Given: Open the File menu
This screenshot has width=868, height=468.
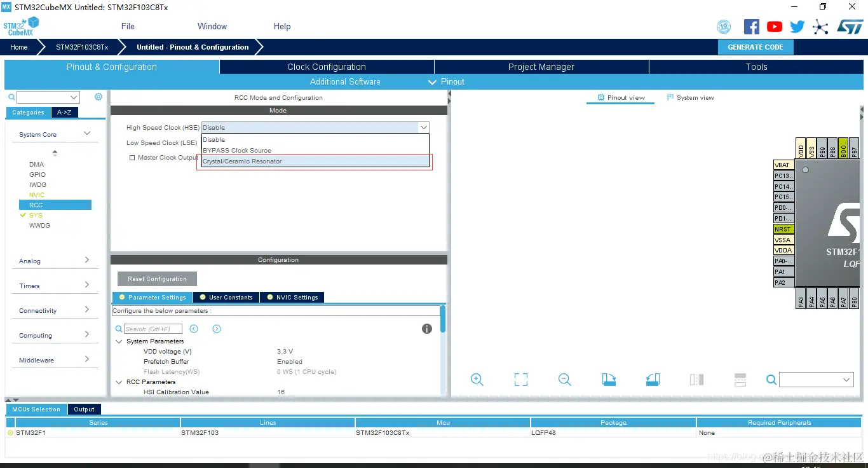Looking at the screenshot, I should point(128,27).
